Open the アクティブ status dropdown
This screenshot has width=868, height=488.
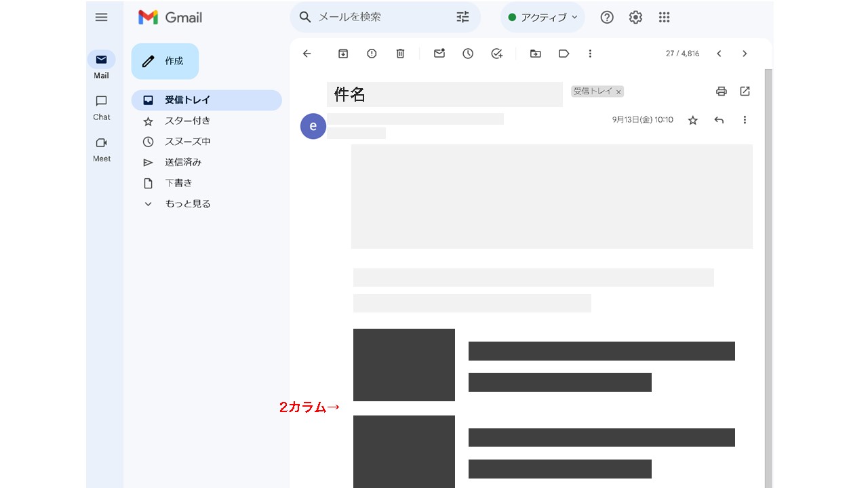(x=542, y=18)
